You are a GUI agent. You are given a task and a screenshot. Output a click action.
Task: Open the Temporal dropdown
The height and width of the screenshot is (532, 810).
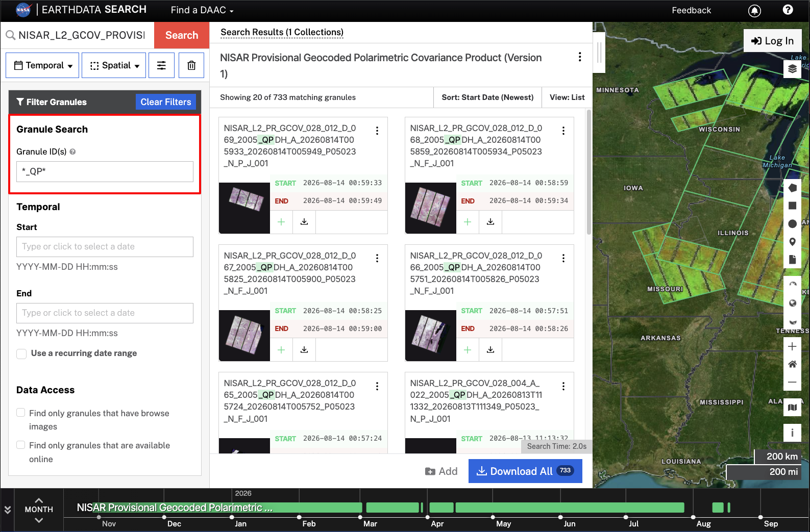42,65
